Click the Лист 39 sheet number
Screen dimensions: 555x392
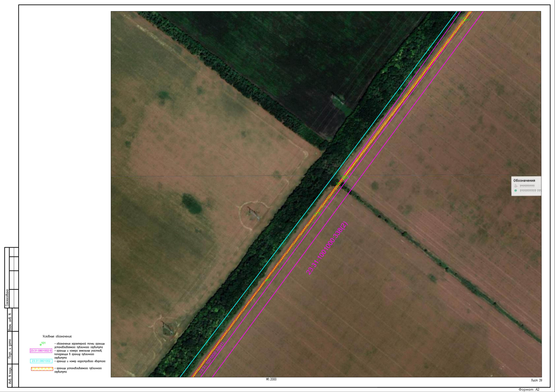coord(536,380)
